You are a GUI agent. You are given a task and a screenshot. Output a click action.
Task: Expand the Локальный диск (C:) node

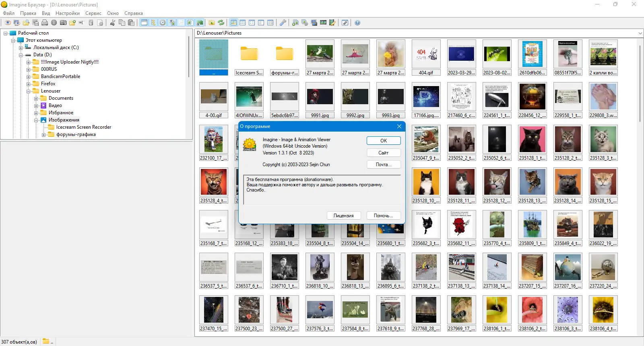click(x=21, y=47)
